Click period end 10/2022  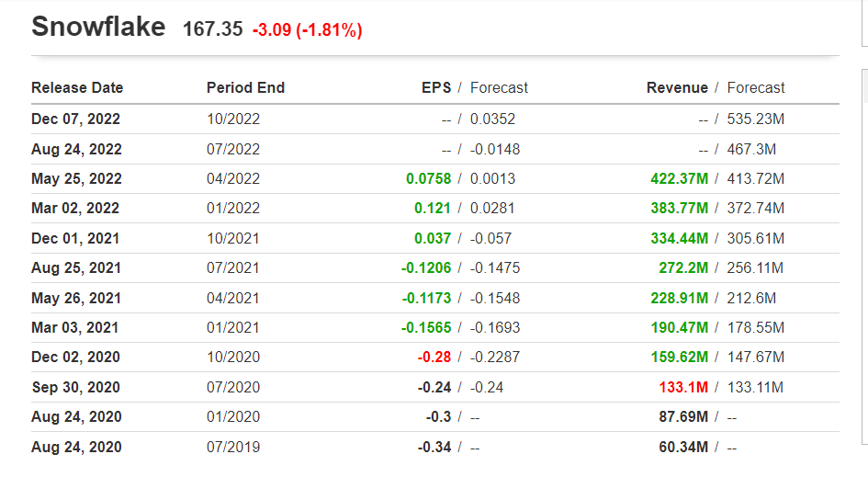(233, 119)
